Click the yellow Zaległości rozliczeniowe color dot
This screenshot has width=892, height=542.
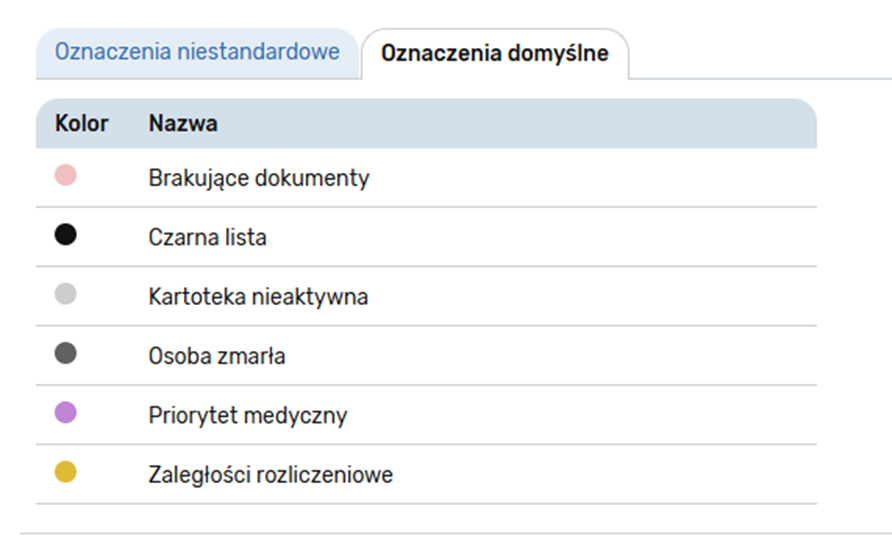pyautogui.click(x=66, y=472)
